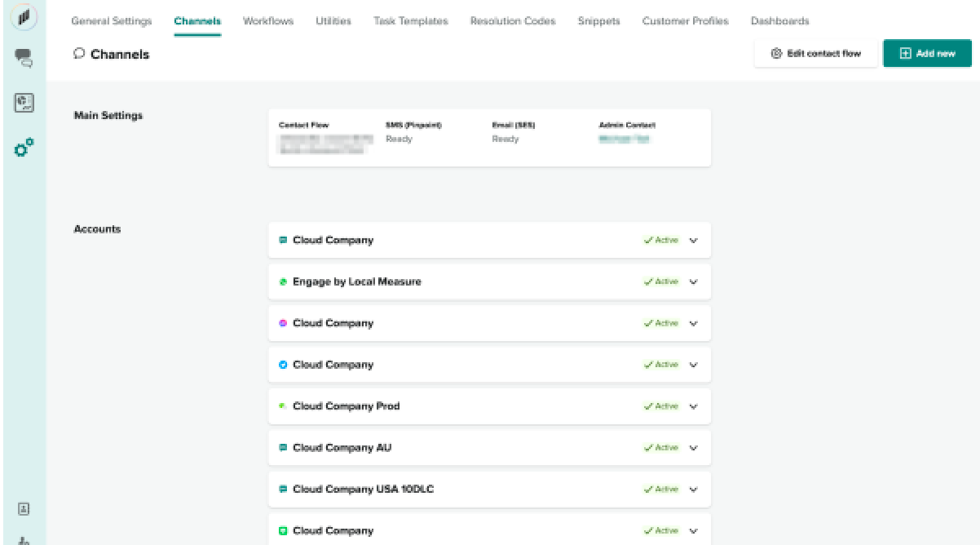Click the channel icon beside Engage by Local Measure
980x545 pixels.
283,281
